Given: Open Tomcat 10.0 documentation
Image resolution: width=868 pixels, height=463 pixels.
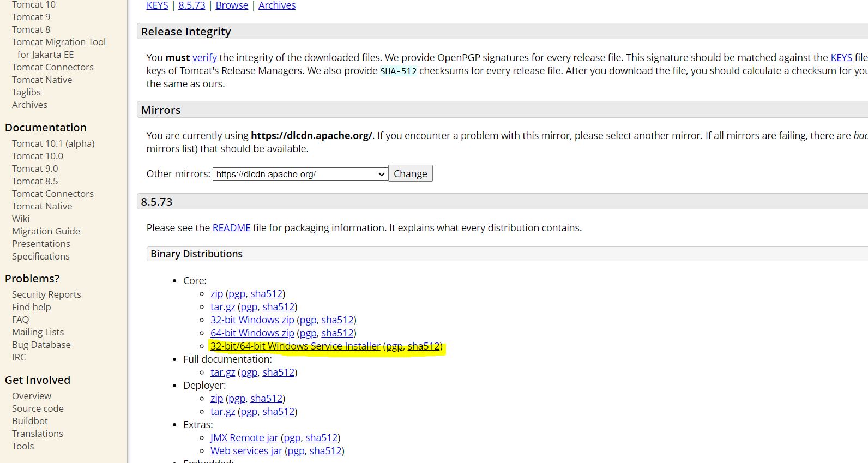Looking at the screenshot, I should [38, 156].
